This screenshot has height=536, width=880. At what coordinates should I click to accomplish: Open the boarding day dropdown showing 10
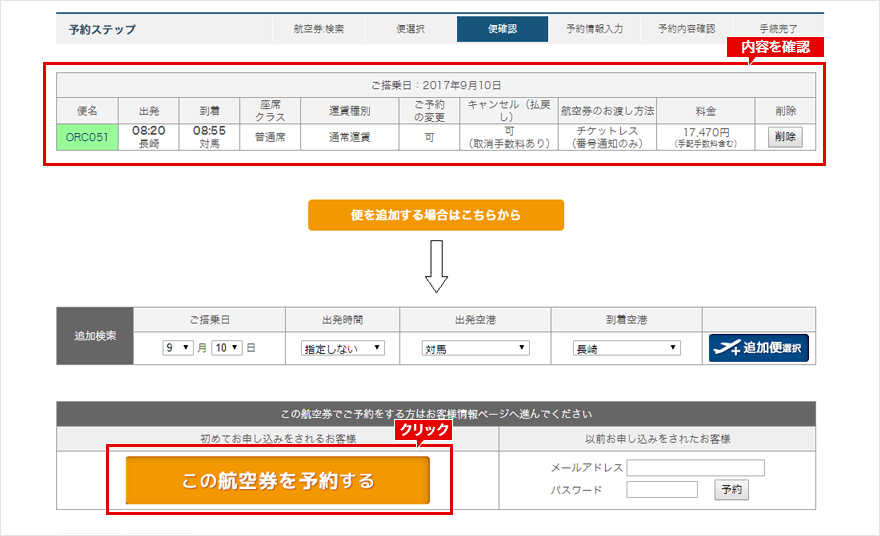227,348
